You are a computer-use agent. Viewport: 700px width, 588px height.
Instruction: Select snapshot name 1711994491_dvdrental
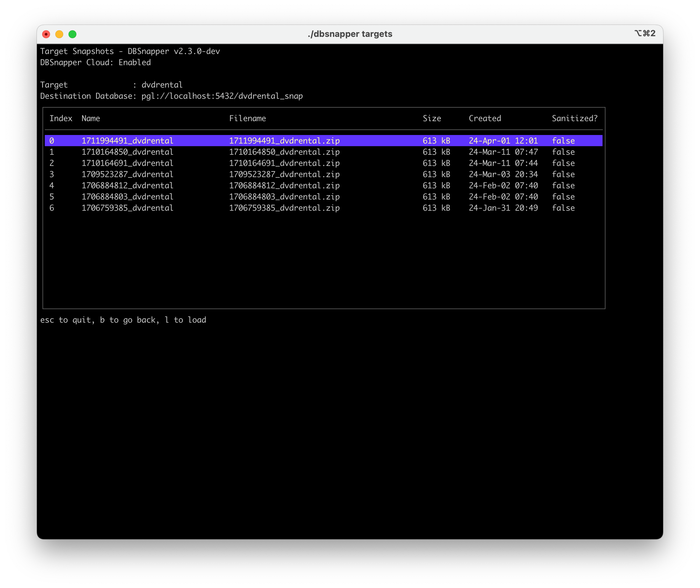click(127, 141)
